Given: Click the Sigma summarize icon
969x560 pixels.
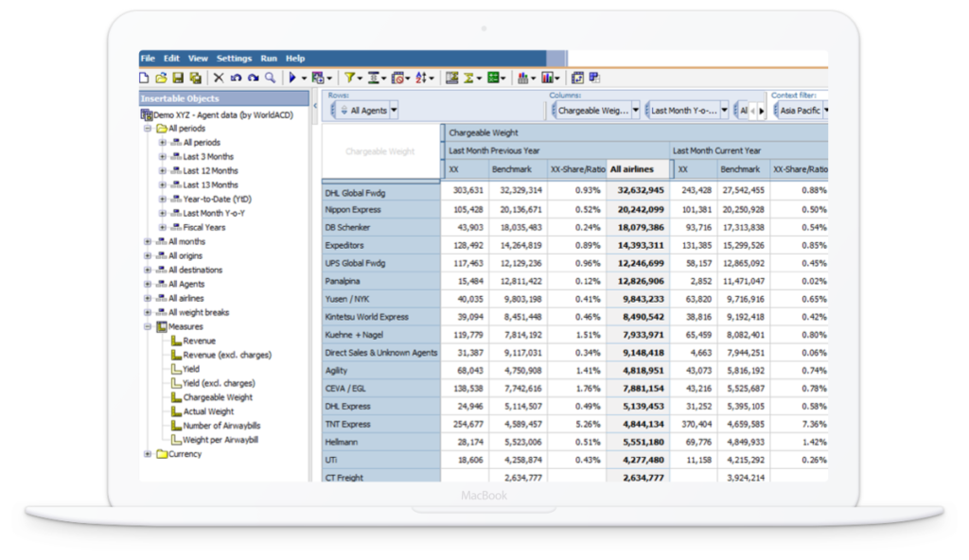Looking at the screenshot, I should pyautogui.click(x=468, y=78).
